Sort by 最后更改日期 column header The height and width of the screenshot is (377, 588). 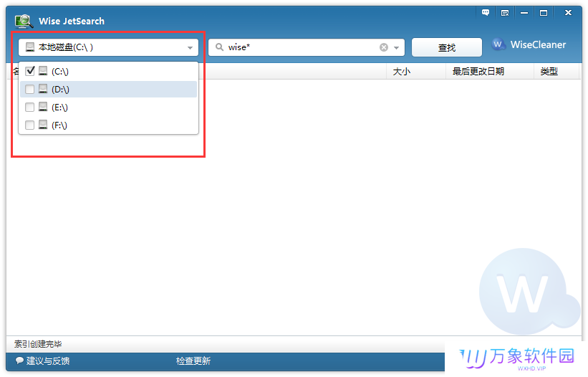click(x=478, y=71)
